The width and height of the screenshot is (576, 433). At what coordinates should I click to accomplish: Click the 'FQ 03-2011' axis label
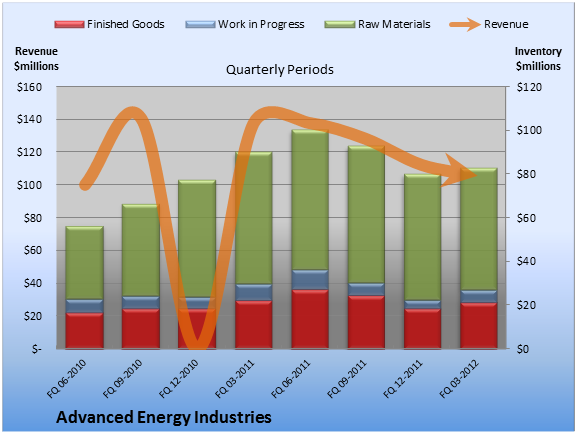(x=235, y=379)
